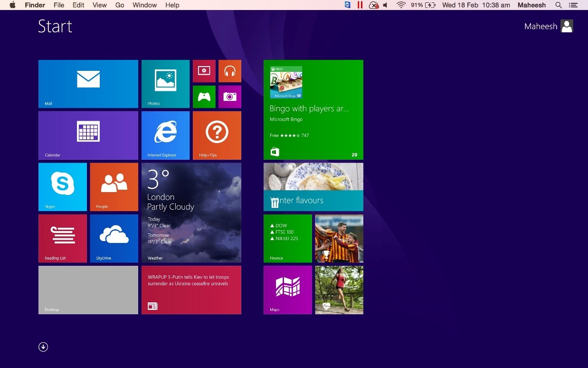Open the Edit menu

[x=78, y=5]
